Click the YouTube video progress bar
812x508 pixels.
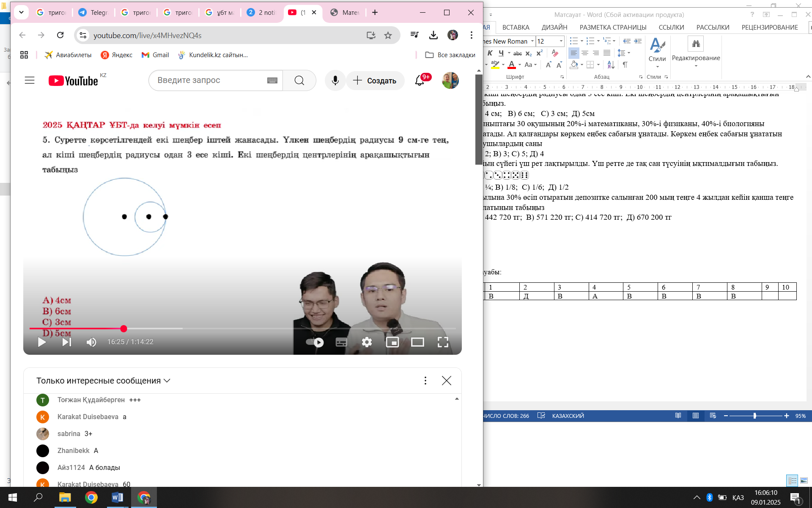[x=243, y=329]
